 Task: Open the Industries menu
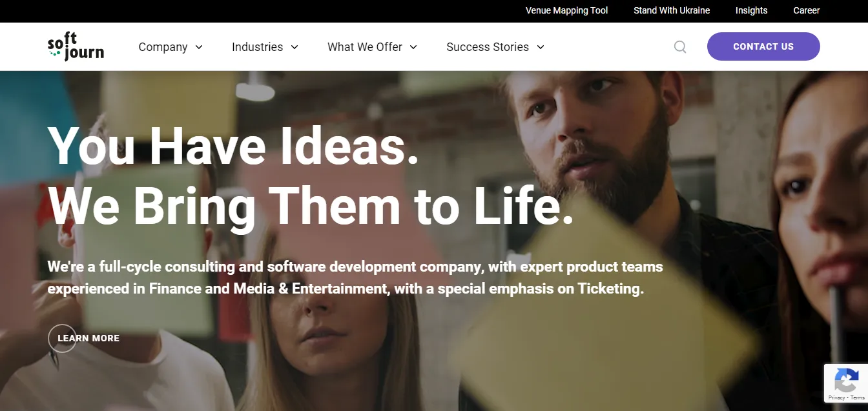[257, 47]
